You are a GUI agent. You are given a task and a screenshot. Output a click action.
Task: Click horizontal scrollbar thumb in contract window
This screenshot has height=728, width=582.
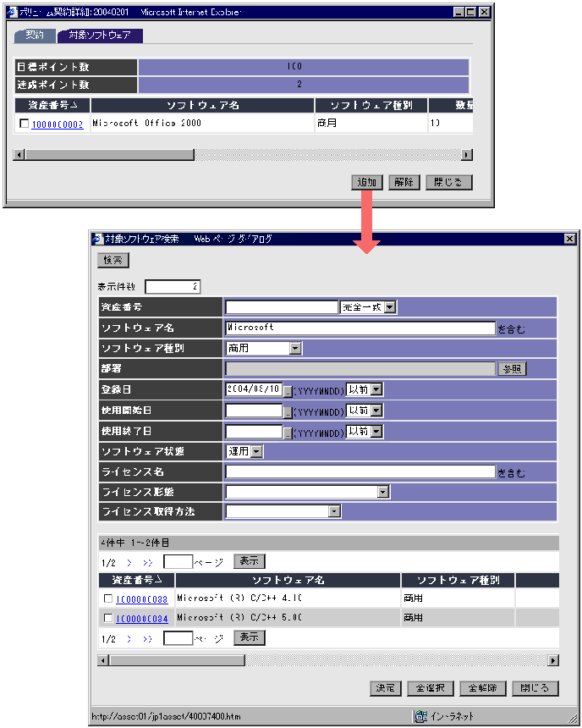(109, 155)
